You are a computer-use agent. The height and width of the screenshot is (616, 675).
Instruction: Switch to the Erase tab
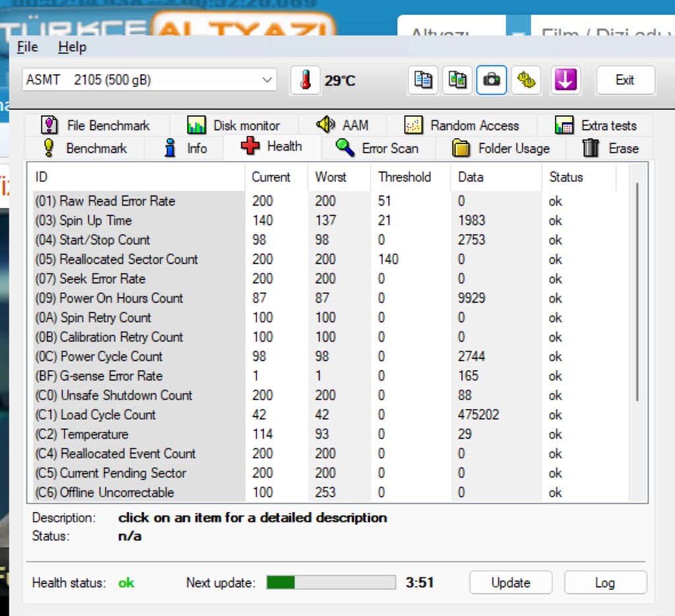pos(610,148)
